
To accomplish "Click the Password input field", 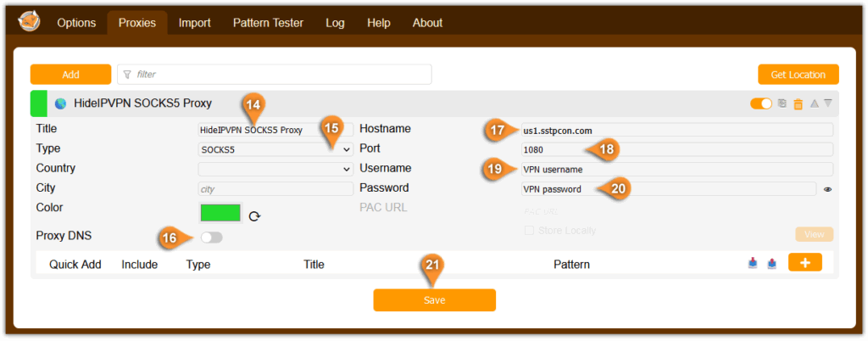I will [669, 189].
